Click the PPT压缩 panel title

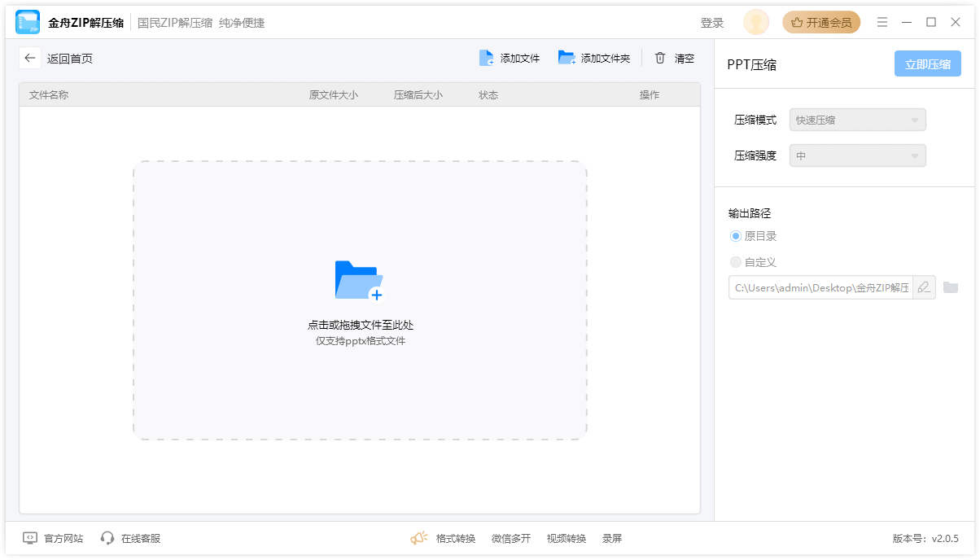(751, 65)
